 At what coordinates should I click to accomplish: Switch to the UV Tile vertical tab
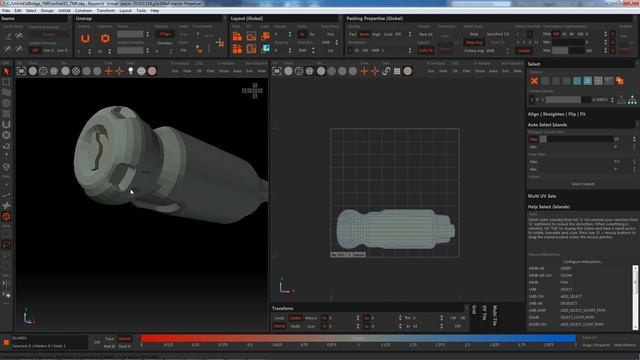(x=484, y=313)
